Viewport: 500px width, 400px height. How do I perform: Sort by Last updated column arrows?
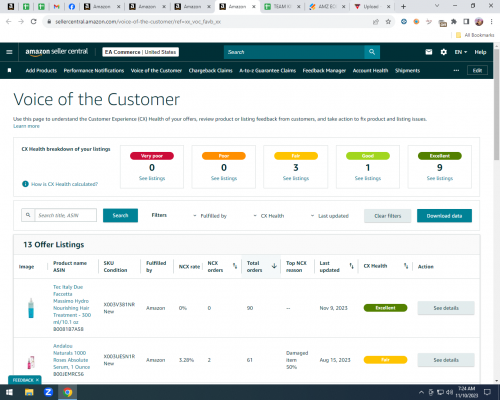[x=352, y=266]
